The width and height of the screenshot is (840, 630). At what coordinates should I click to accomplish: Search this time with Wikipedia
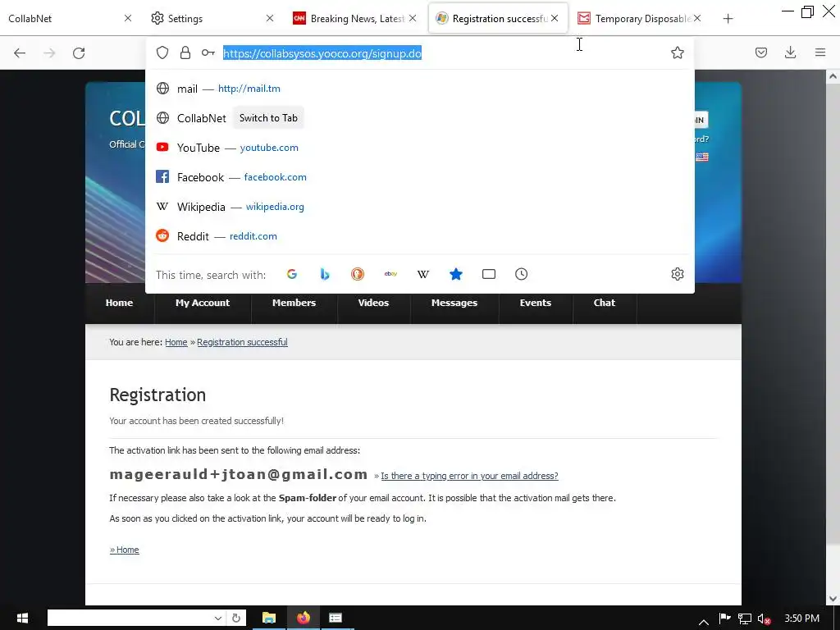point(423,274)
